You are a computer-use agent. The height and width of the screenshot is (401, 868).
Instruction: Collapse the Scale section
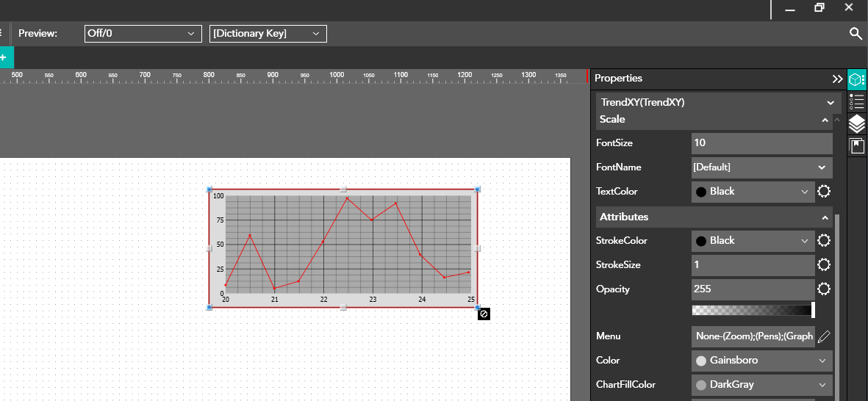(x=825, y=120)
